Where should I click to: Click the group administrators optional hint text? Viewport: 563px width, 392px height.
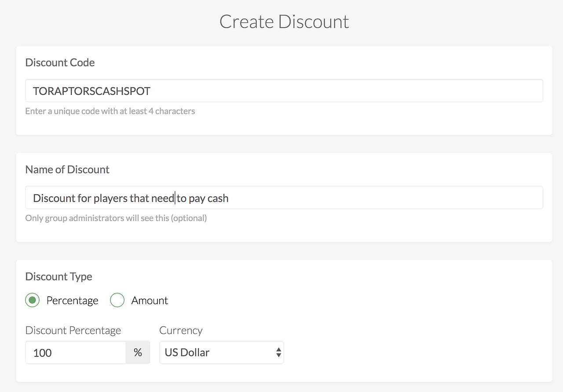click(116, 218)
